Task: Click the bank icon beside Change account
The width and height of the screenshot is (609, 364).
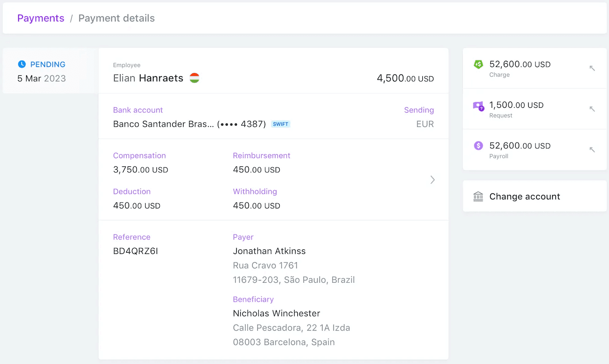Action: pyautogui.click(x=478, y=196)
